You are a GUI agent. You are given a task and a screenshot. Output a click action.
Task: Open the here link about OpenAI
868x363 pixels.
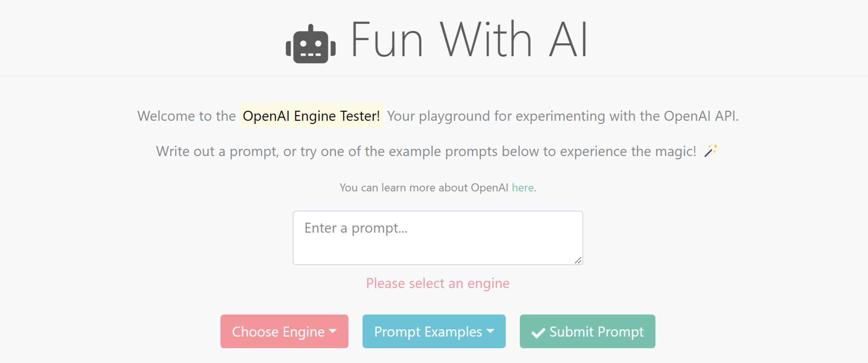[522, 187]
